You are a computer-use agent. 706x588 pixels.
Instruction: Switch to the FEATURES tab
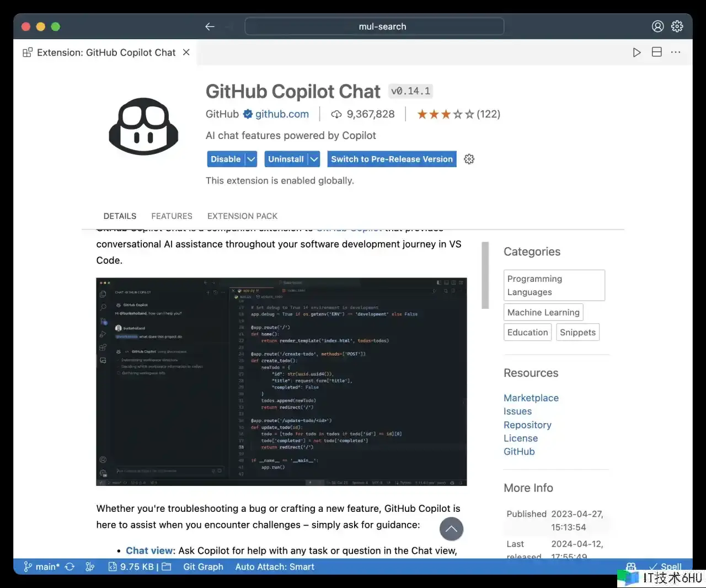click(x=172, y=216)
